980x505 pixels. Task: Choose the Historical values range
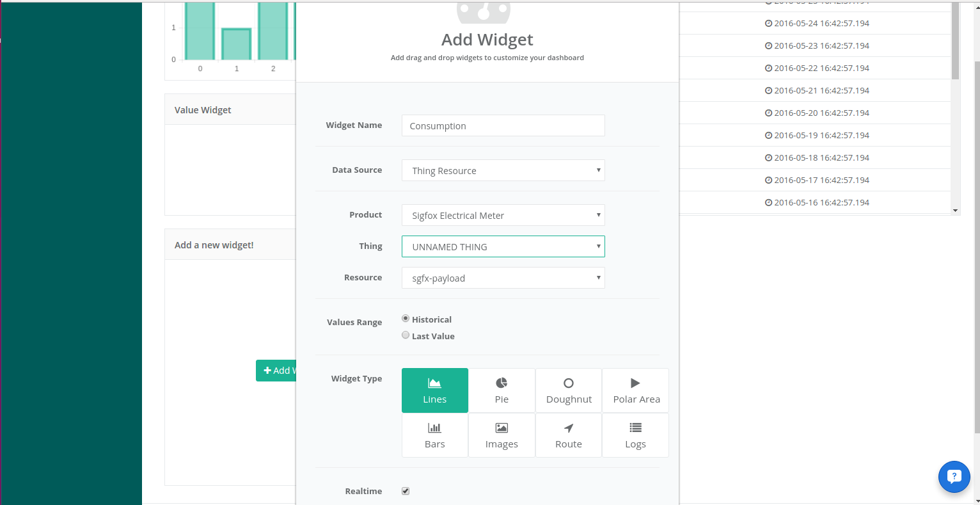point(406,318)
